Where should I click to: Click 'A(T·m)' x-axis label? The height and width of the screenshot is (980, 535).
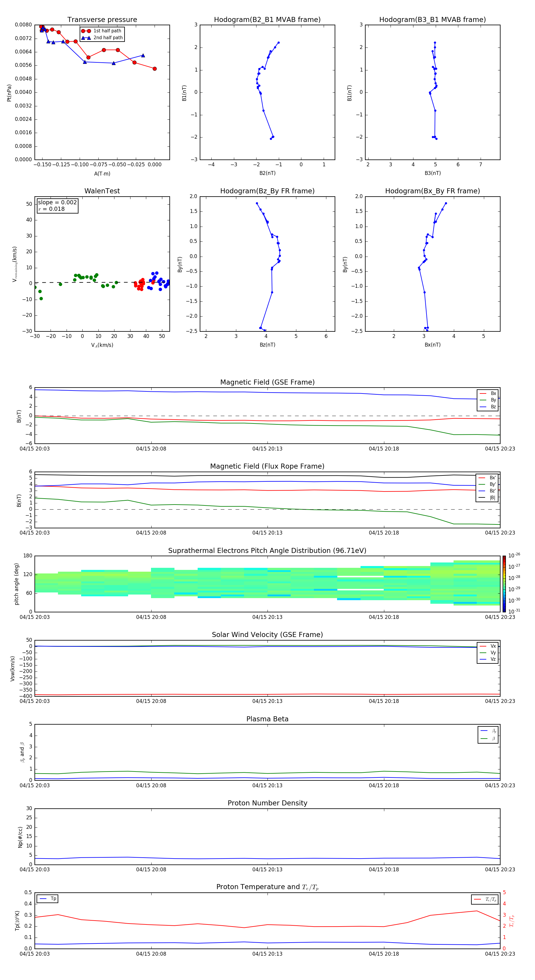point(102,174)
